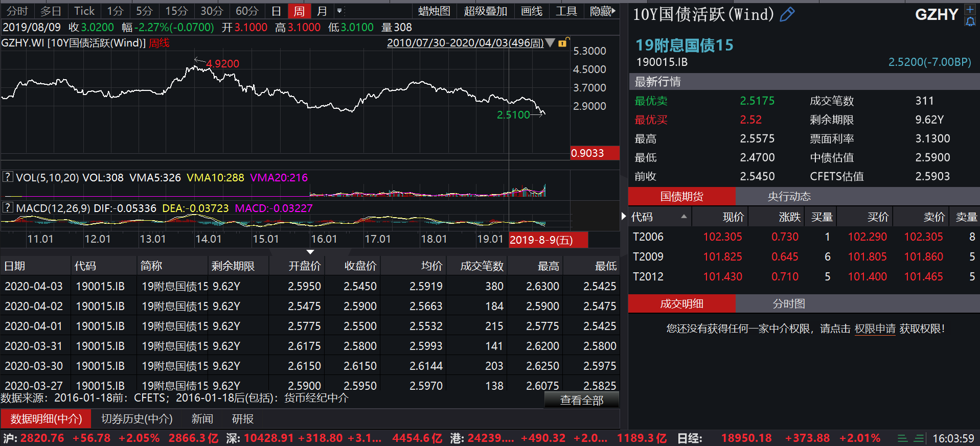The image size is (980, 446).
Task: Select the T2006 futures row
Action: pos(804,237)
